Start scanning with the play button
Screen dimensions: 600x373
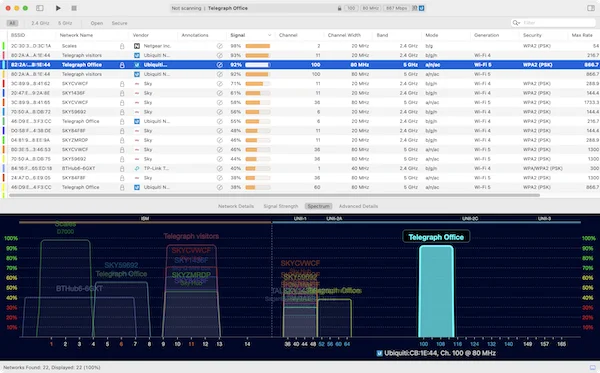[x=58, y=8]
